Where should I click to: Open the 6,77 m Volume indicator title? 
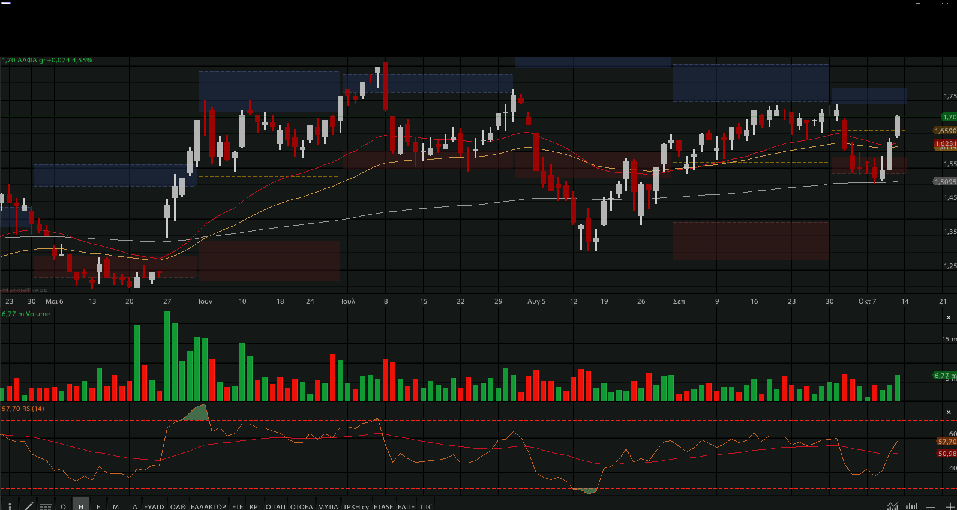26,314
